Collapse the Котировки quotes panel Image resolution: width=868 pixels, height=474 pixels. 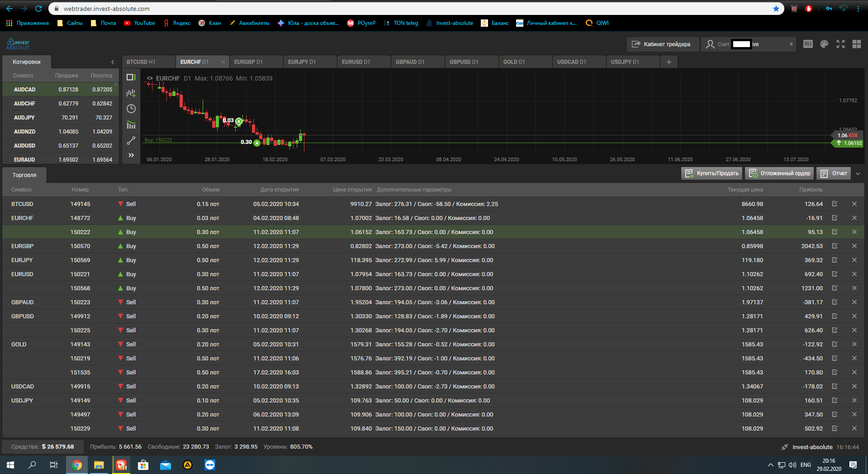tap(113, 62)
